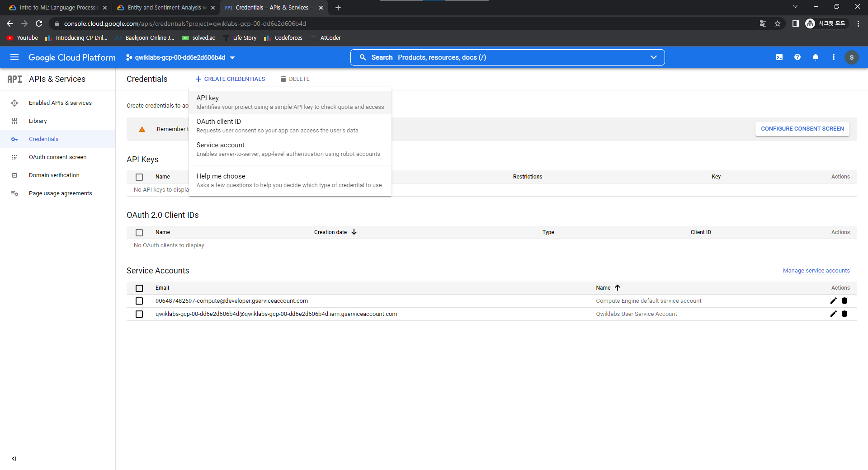Select all API keys checkbox
This screenshot has height=470, width=868.
[x=139, y=177]
